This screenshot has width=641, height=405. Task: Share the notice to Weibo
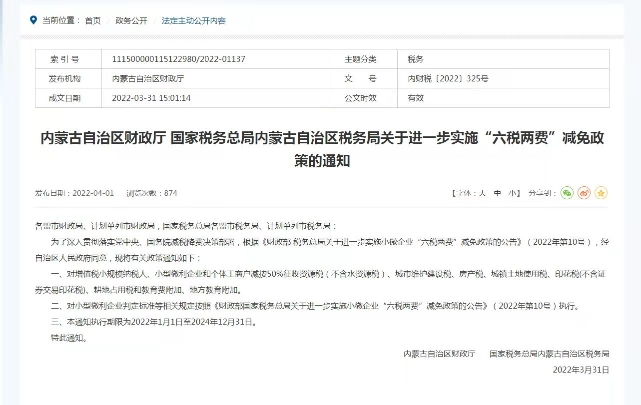click(x=584, y=192)
